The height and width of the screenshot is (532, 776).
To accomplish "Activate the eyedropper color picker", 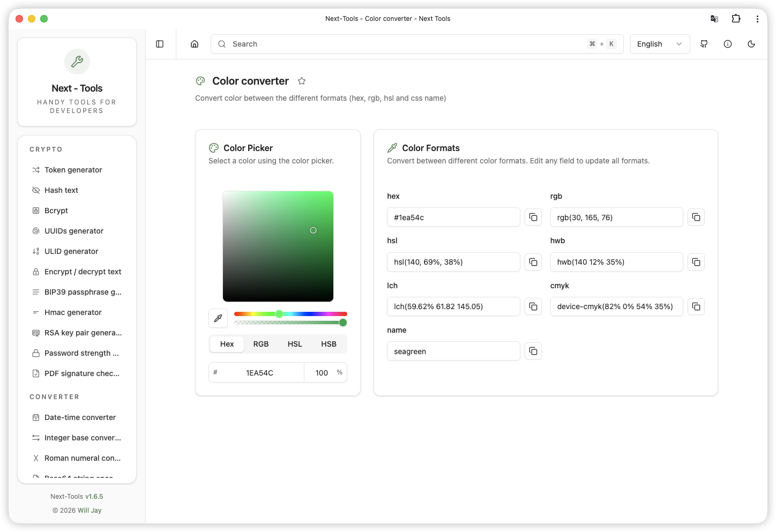I will 218,318.
